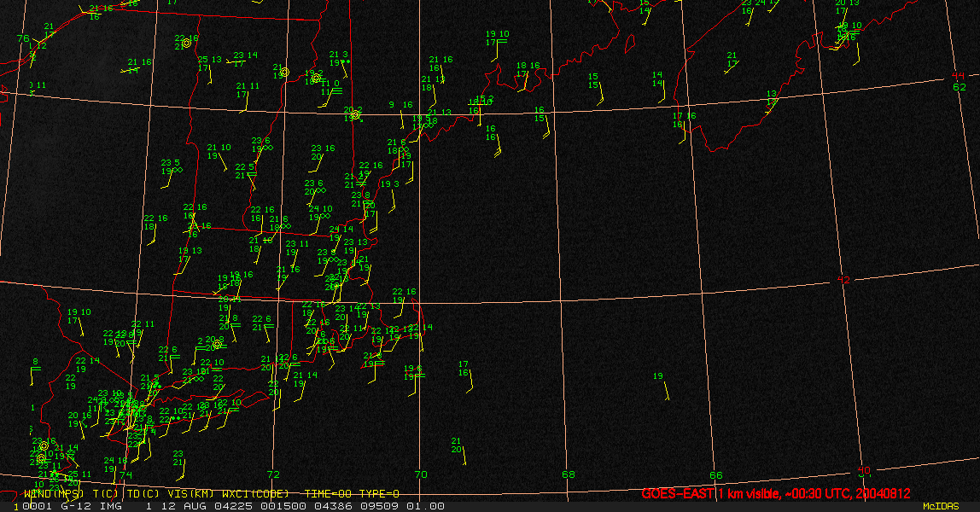Click the McIDAS label in the status bar
The image size is (980, 512).
[x=941, y=506]
